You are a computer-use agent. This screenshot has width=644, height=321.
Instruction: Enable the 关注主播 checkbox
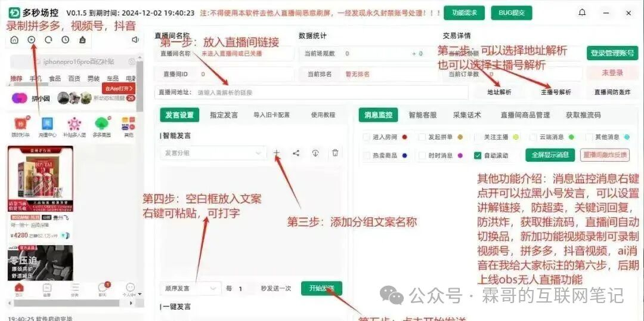pos(477,137)
